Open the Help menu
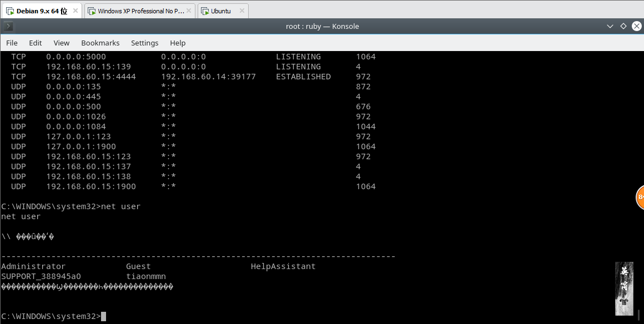 click(x=178, y=43)
